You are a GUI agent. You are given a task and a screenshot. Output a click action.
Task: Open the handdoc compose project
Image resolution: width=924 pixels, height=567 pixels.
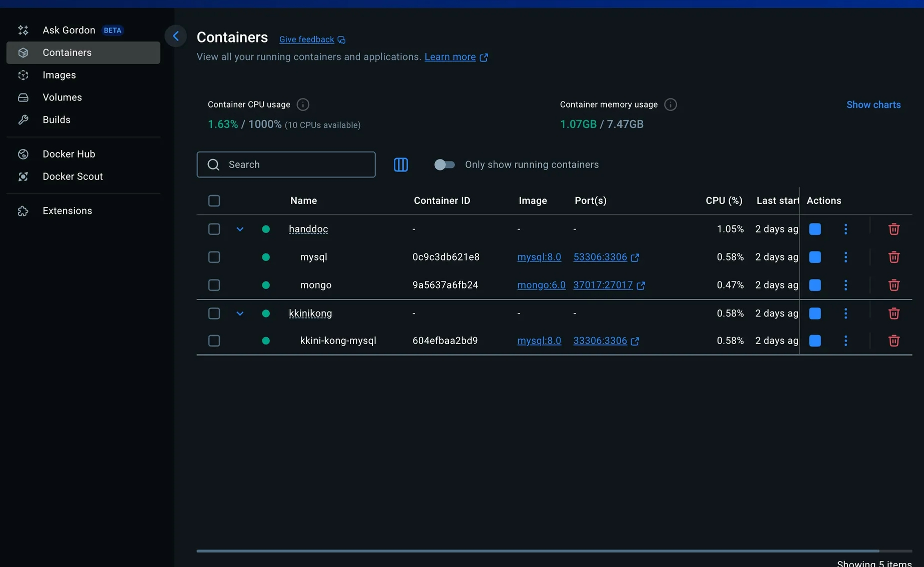tap(308, 229)
